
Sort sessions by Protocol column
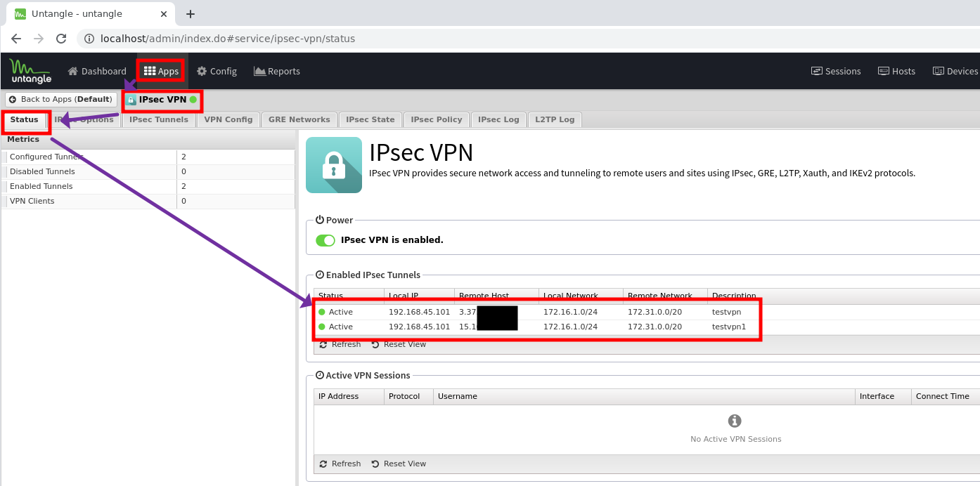408,396
